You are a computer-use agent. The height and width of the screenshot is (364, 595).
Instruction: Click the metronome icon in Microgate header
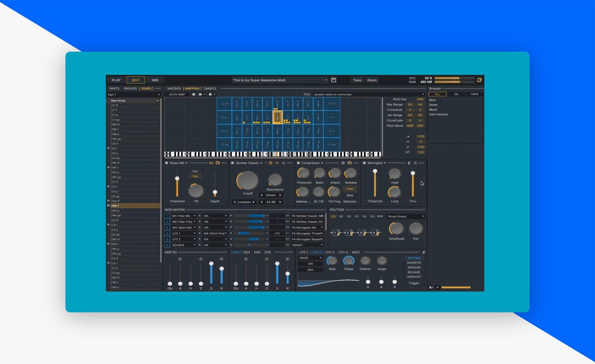(x=409, y=163)
